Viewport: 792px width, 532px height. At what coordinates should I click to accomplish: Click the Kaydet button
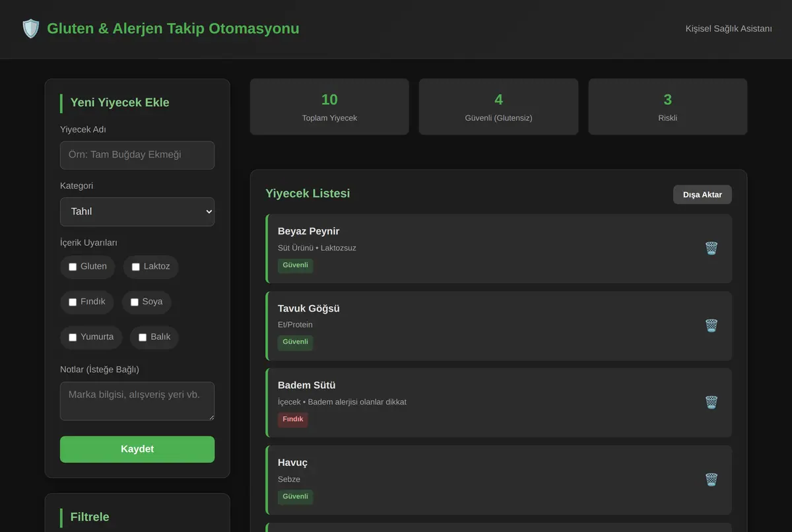tap(137, 449)
